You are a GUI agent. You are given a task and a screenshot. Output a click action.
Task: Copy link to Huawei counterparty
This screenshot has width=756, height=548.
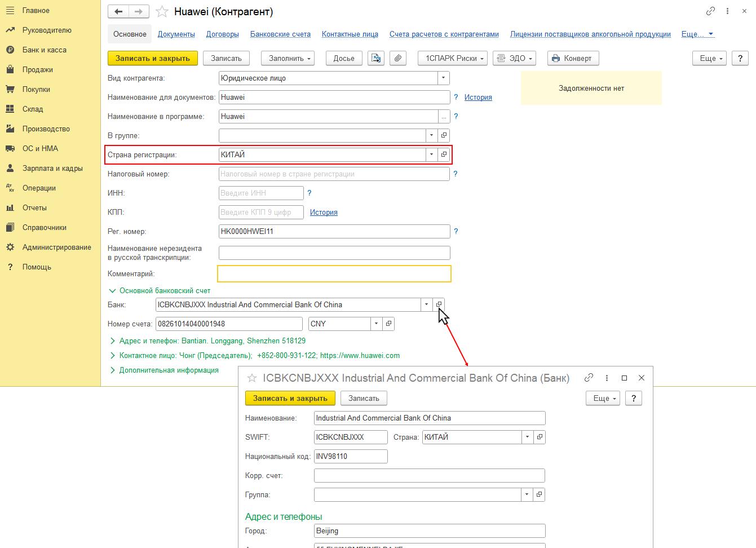pos(710,11)
